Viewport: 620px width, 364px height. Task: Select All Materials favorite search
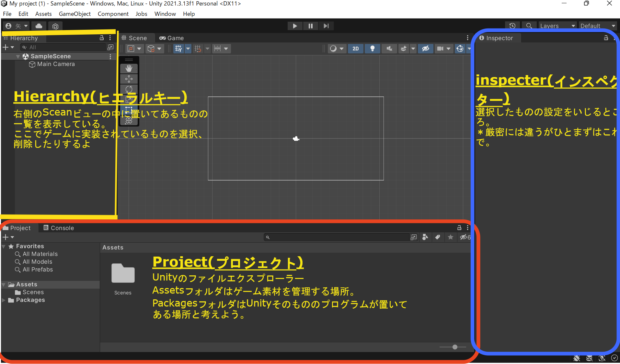pos(40,254)
